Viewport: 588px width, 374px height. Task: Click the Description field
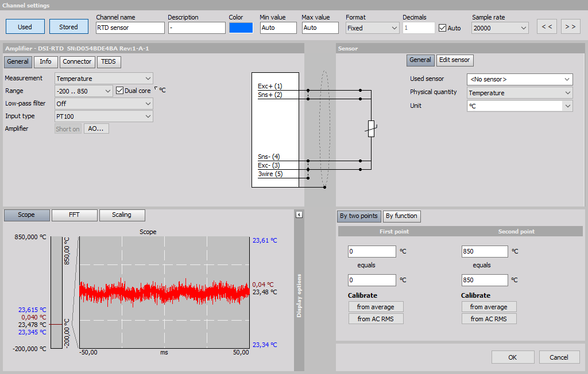tap(197, 28)
